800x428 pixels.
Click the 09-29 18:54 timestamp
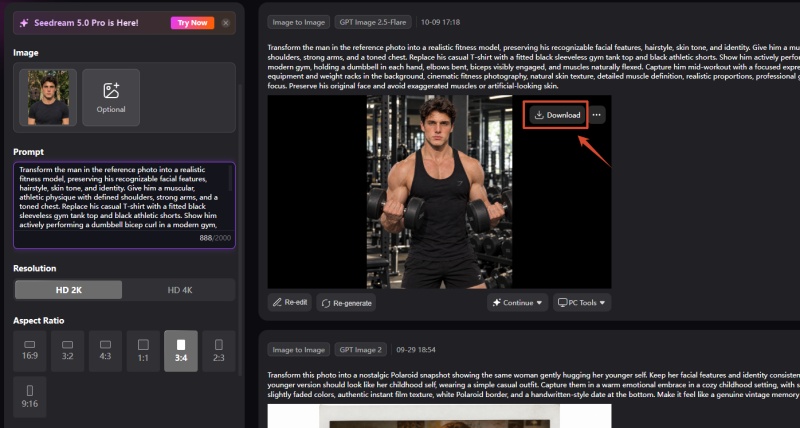point(416,350)
